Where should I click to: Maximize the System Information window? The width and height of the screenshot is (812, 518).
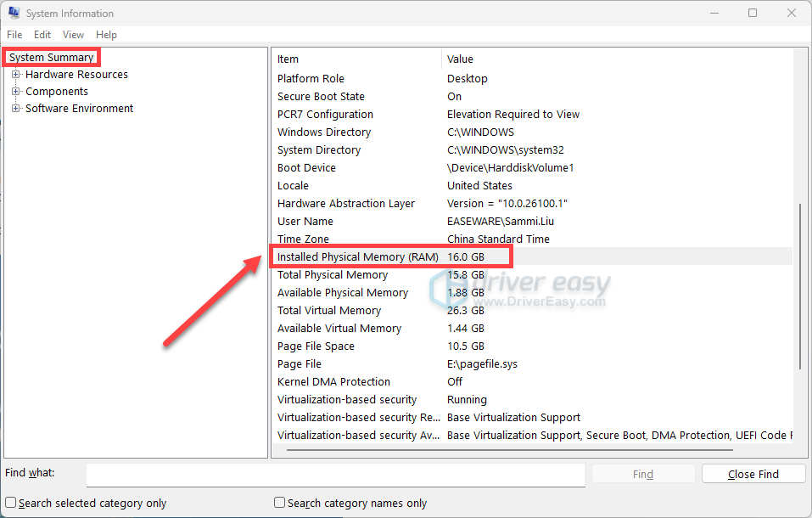(x=753, y=14)
